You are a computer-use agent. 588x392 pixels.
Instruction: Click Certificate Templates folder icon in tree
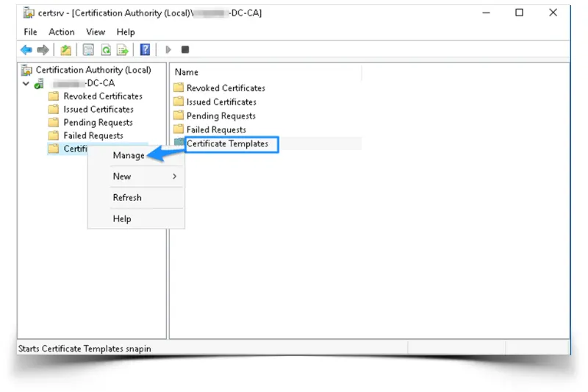54,149
